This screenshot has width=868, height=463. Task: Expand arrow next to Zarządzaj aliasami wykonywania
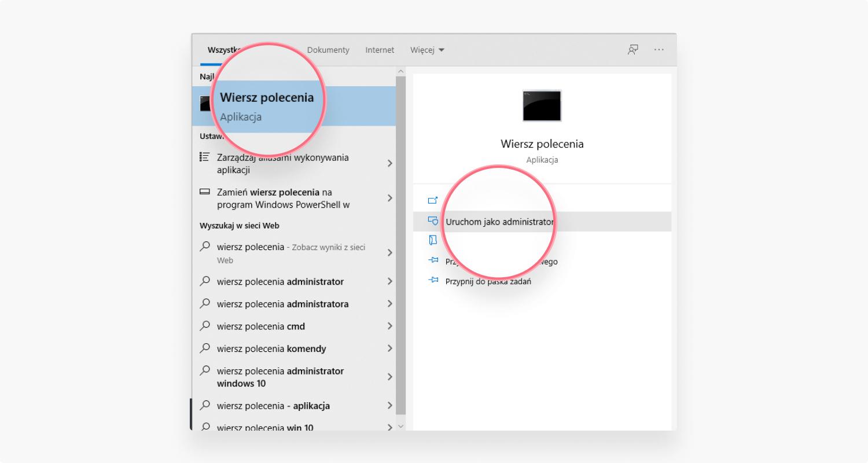[389, 164]
